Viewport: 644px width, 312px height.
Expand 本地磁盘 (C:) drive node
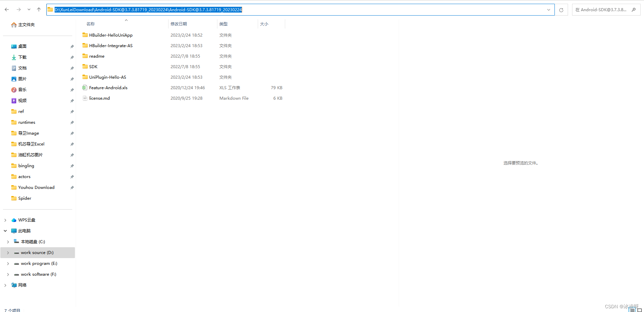(8, 242)
